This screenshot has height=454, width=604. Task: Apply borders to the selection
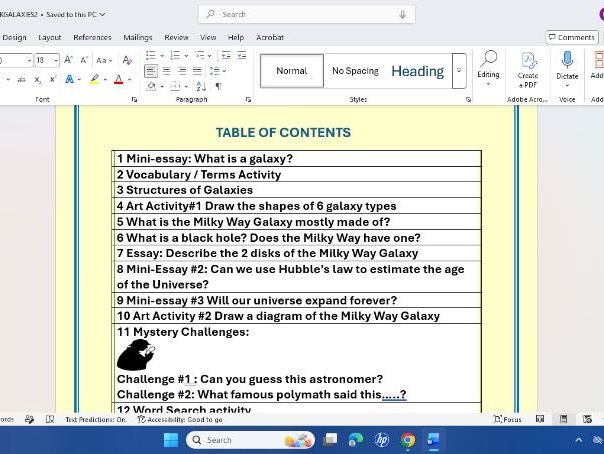[175, 86]
